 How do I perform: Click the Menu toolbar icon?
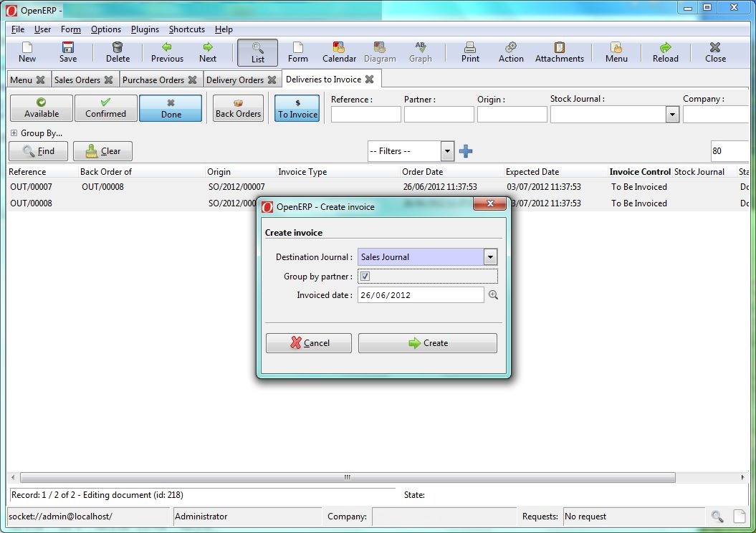[x=616, y=52]
